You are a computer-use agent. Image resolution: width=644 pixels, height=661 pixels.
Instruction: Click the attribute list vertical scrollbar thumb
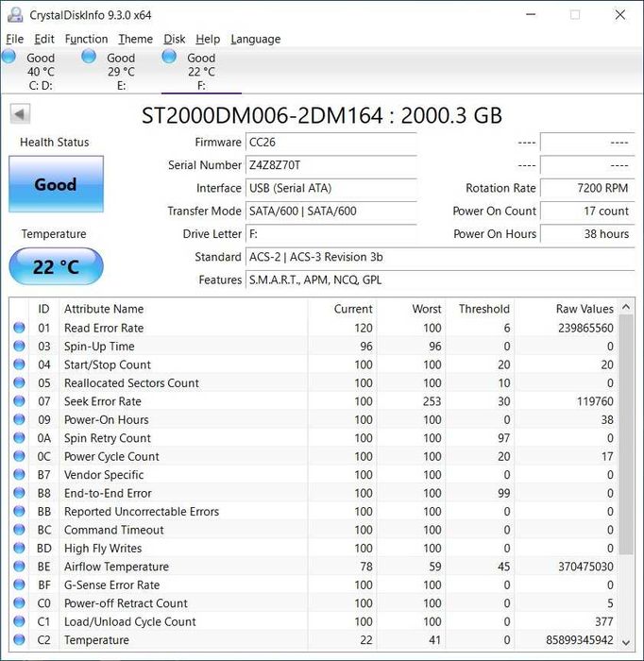click(626, 434)
